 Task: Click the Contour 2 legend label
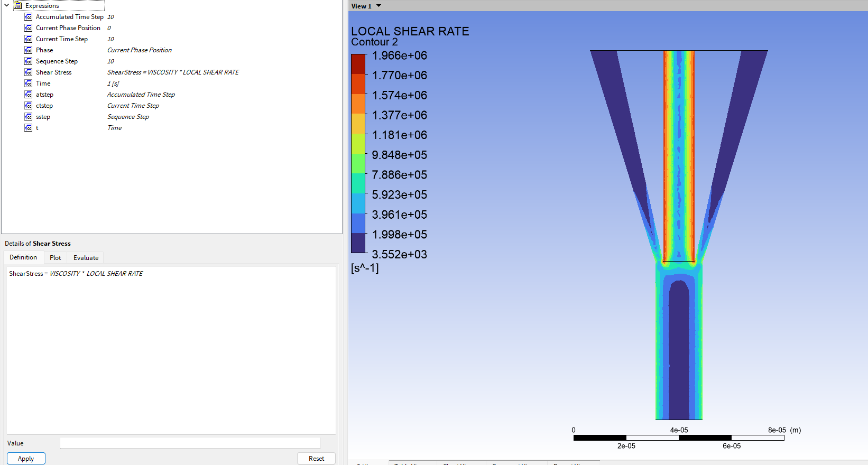coord(374,42)
